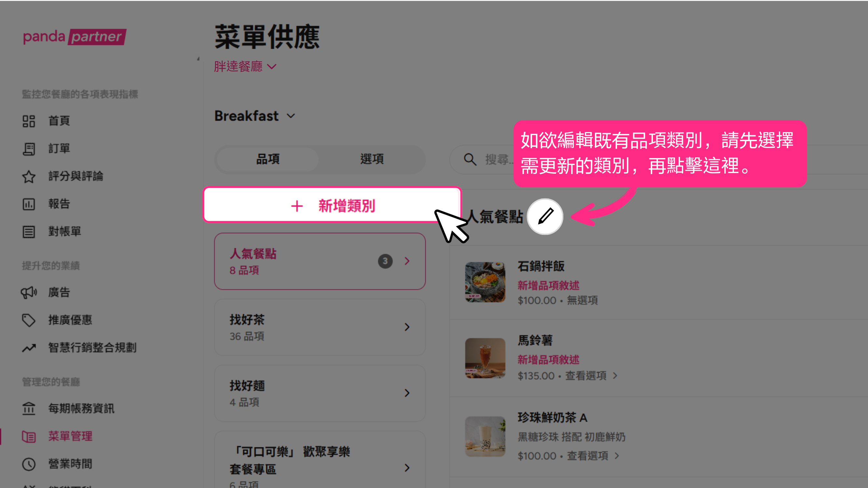Select the 品項 tab
This screenshot has width=868, height=488.
point(268,159)
